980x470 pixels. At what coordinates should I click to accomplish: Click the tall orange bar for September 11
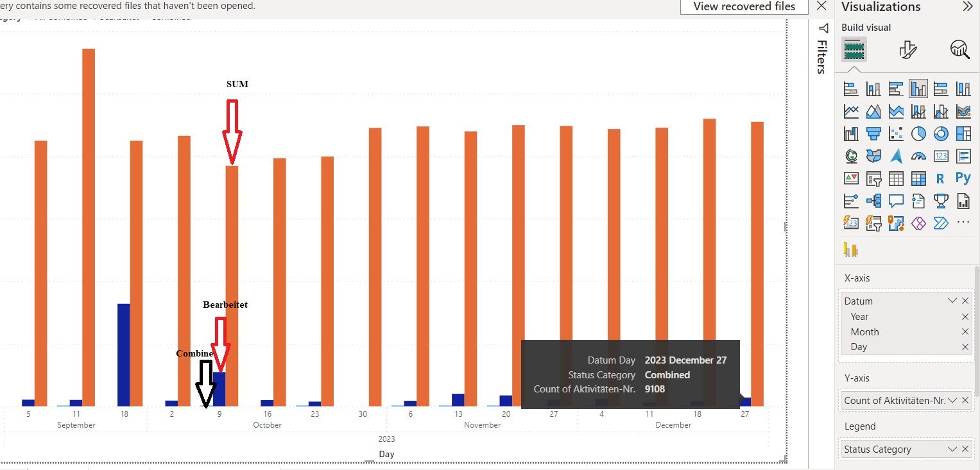pyautogui.click(x=89, y=227)
